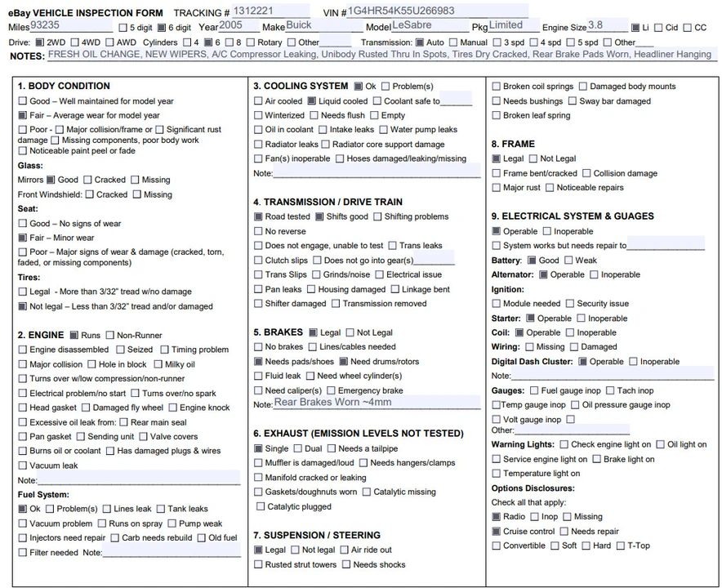Image resolution: width=722 pixels, height=588 pixels.
Task: Check the Emergency brake checkbox
Action: point(331,390)
